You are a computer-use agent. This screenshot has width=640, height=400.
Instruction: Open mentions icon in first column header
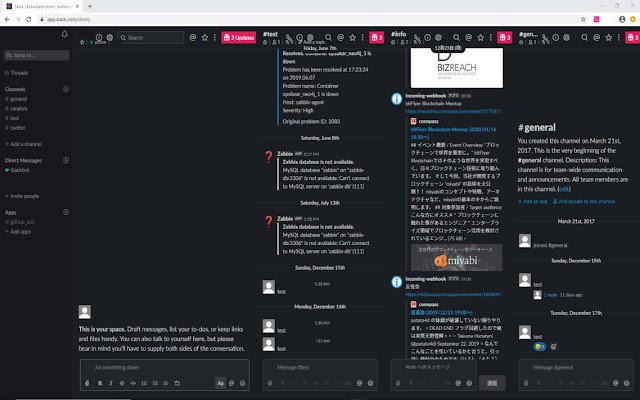[193, 38]
